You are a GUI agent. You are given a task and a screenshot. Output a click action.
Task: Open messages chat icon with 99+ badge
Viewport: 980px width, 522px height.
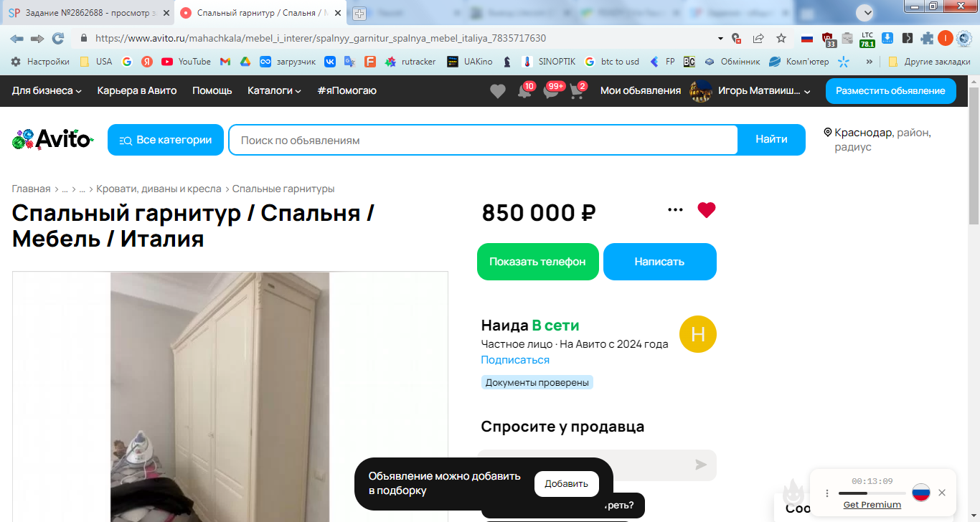[x=550, y=91]
